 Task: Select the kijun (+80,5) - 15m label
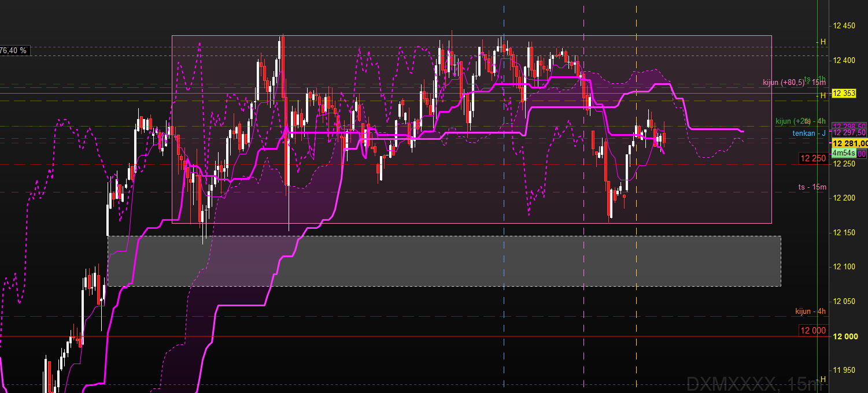(x=794, y=83)
